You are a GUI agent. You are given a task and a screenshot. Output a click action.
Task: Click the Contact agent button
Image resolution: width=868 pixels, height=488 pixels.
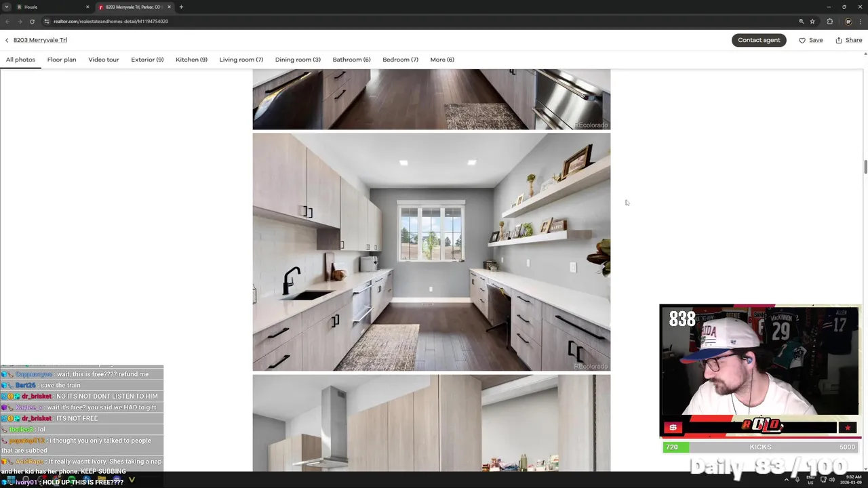[759, 40]
